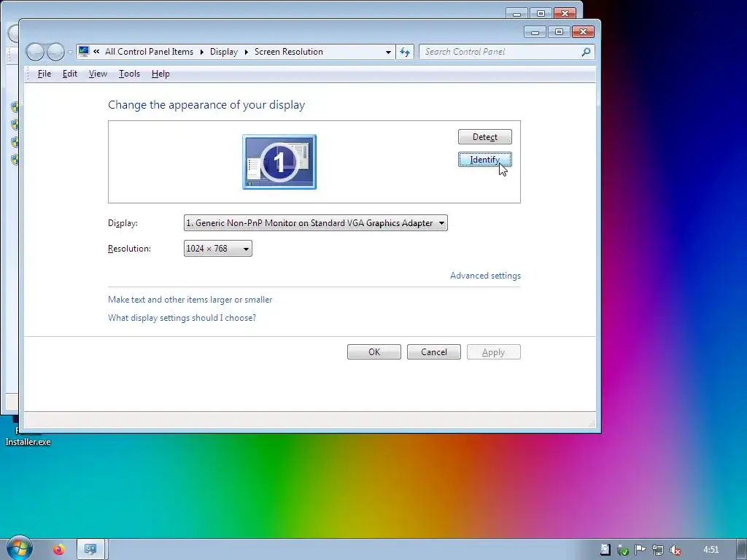Viewport: 747px width, 560px height.
Task: Click the search magnifier icon
Action: 586,52
